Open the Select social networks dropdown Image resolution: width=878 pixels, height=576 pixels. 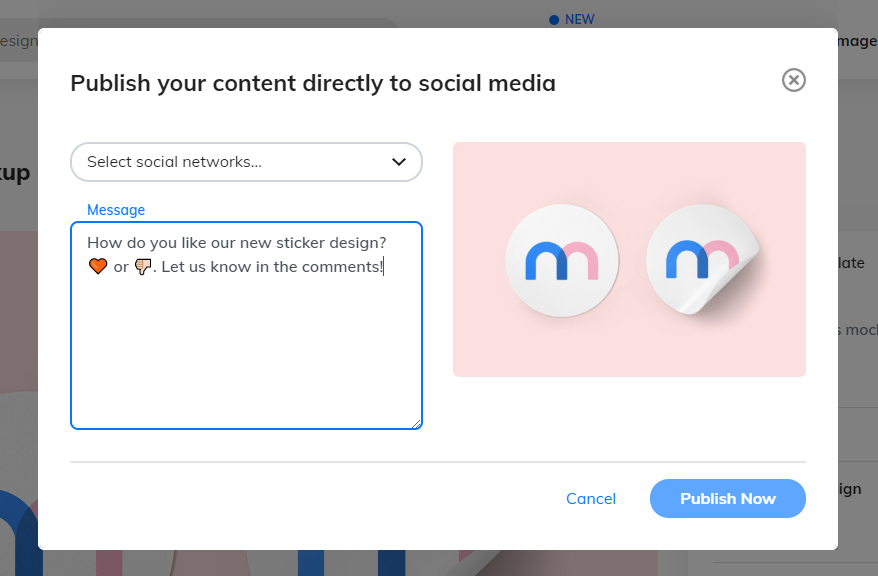(246, 162)
